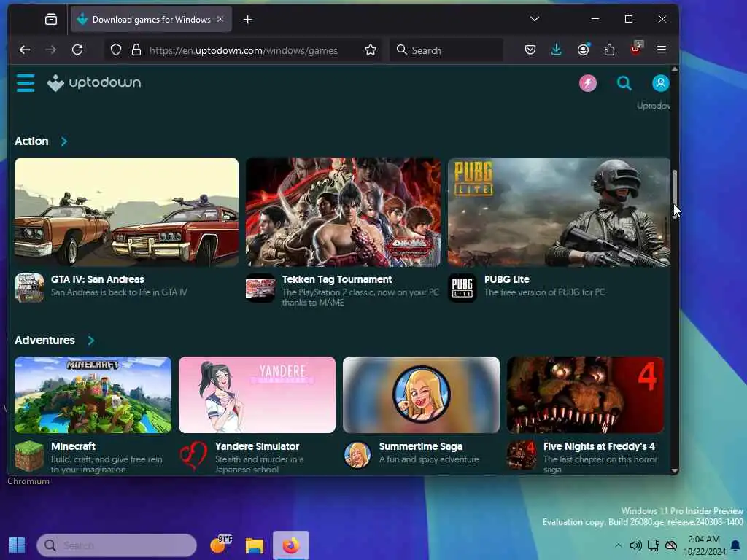The image size is (747, 560).
Task: Open the Minecraft title link
Action: click(x=74, y=447)
